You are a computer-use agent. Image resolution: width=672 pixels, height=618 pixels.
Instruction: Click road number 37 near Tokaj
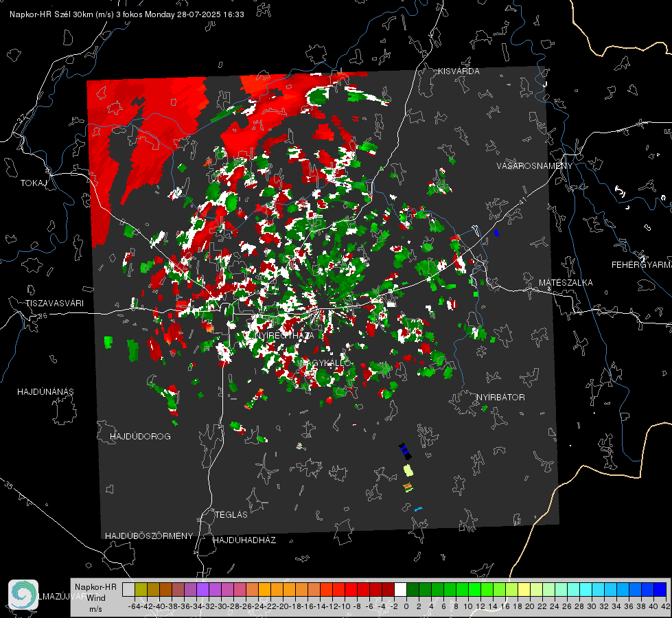click(x=22, y=117)
